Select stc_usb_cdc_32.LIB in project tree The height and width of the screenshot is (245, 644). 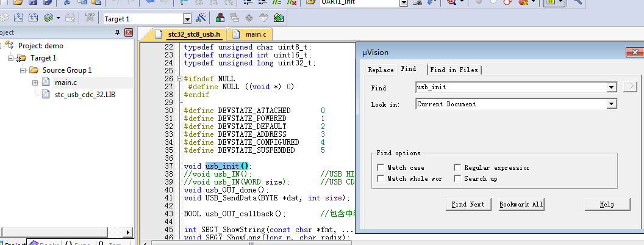coord(85,95)
